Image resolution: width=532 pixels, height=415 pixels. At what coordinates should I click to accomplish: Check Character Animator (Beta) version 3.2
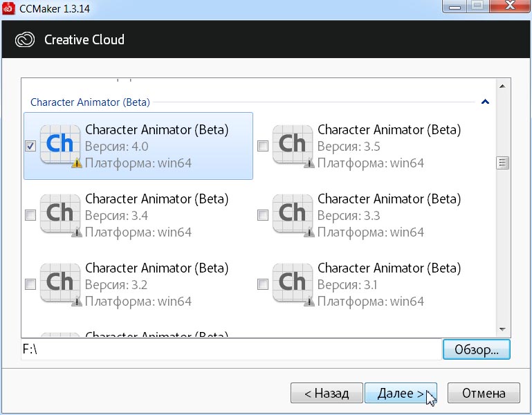pyautogui.click(x=30, y=284)
